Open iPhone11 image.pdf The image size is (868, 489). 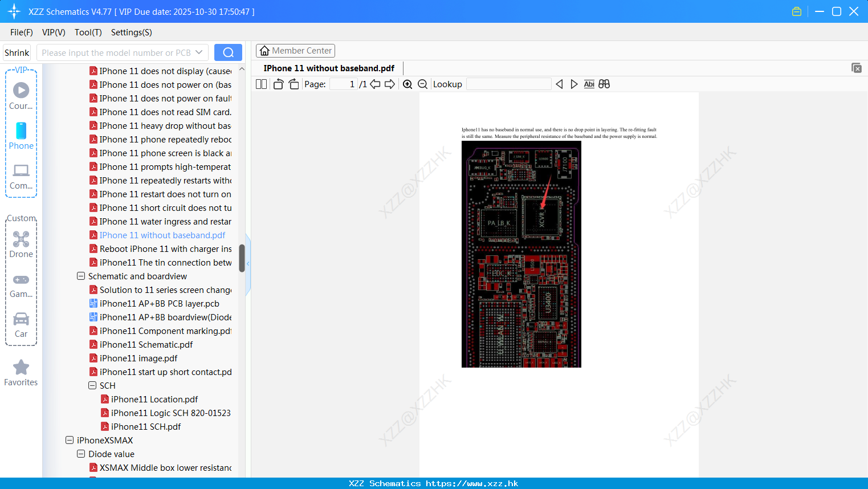(133, 358)
